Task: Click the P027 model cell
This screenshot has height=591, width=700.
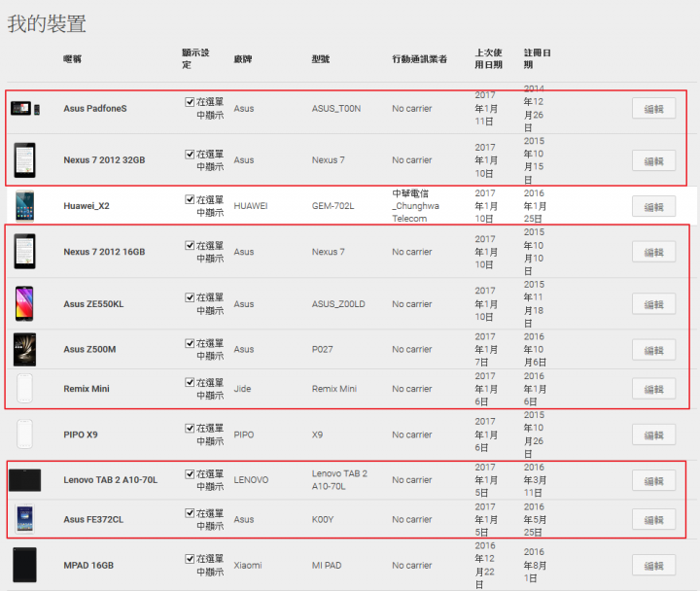Action: click(x=322, y=350)
